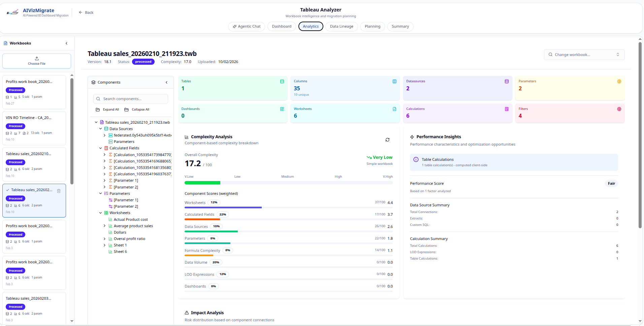Click the Calculated Fields 22% weight badge
Screen dimensions: 644x326
223,214
